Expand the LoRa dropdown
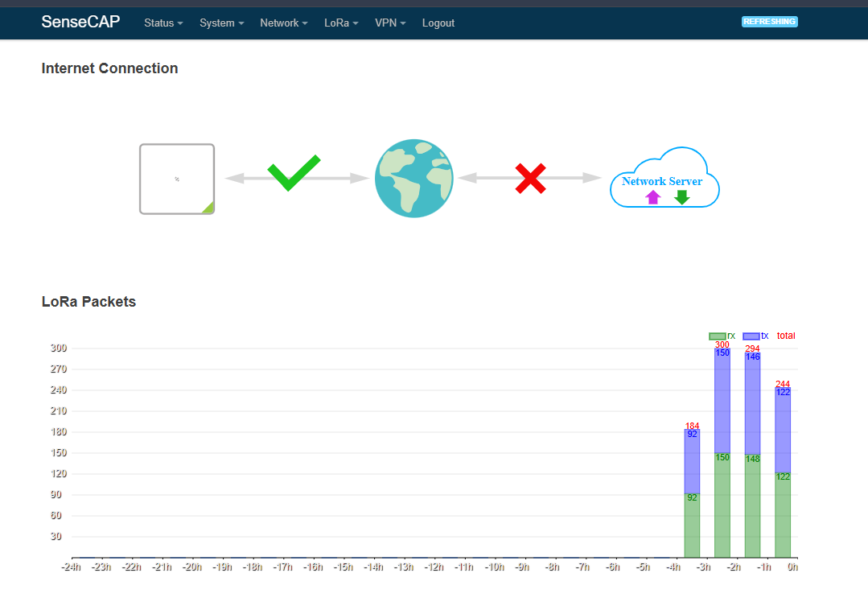 (341, 23)
